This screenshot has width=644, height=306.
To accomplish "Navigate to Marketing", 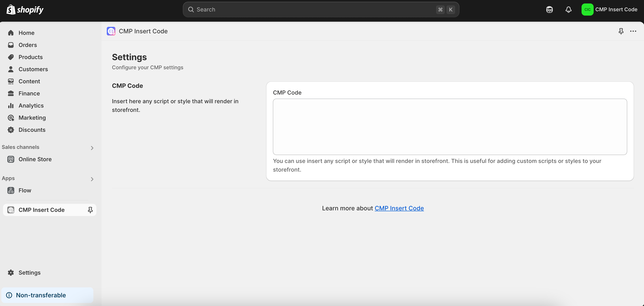I will (32, 118).
